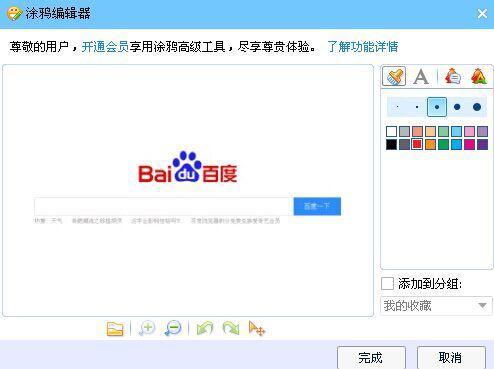The height and width of the screenshot is (369, 494).
Task: Pick the white color swatch
Action: click(x=391, y=131)
